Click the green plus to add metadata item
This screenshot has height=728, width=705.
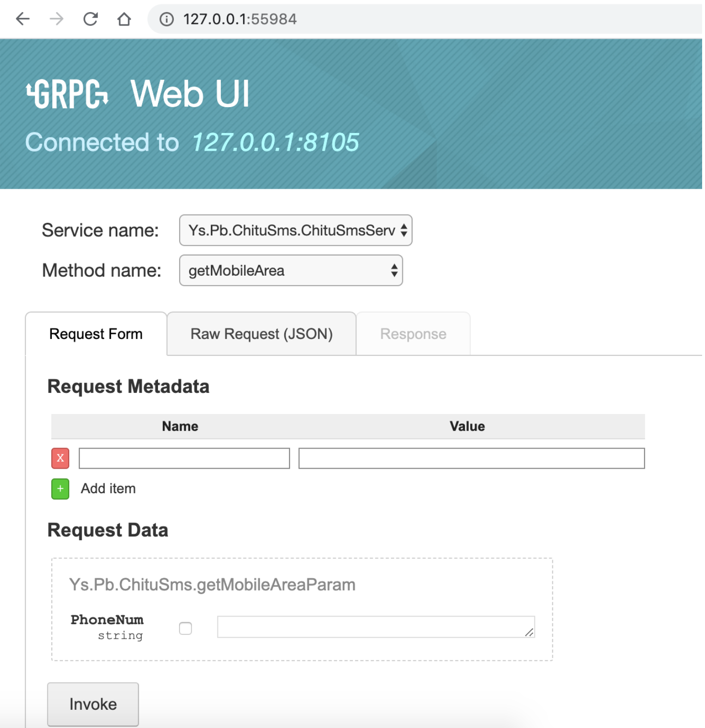click(x=60, y=488)
